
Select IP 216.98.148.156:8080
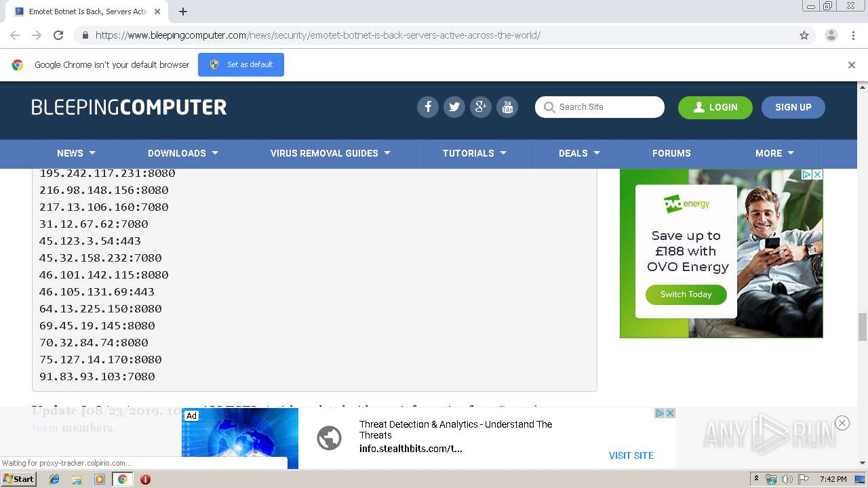point(104,190)
